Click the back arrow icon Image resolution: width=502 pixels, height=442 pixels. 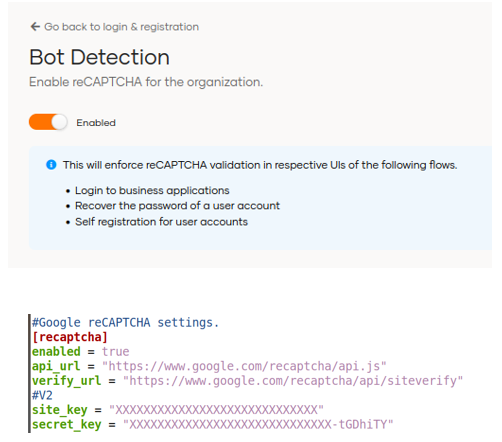(35, 27)
